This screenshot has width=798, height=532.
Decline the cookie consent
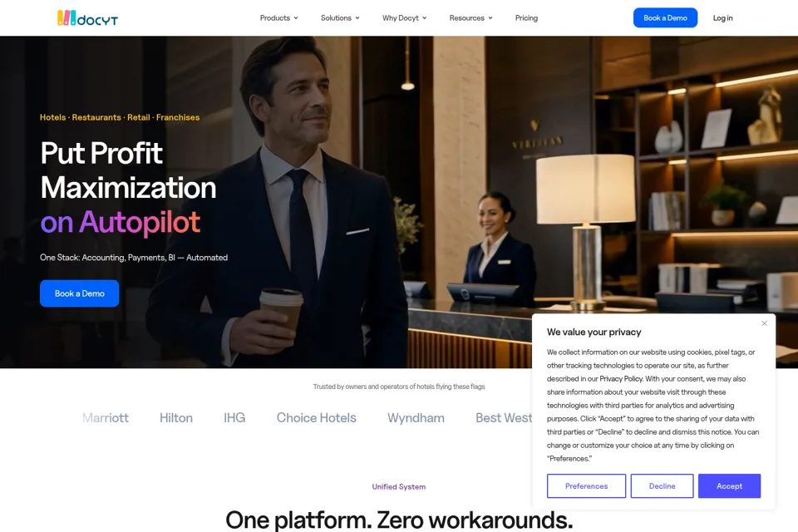663,485
